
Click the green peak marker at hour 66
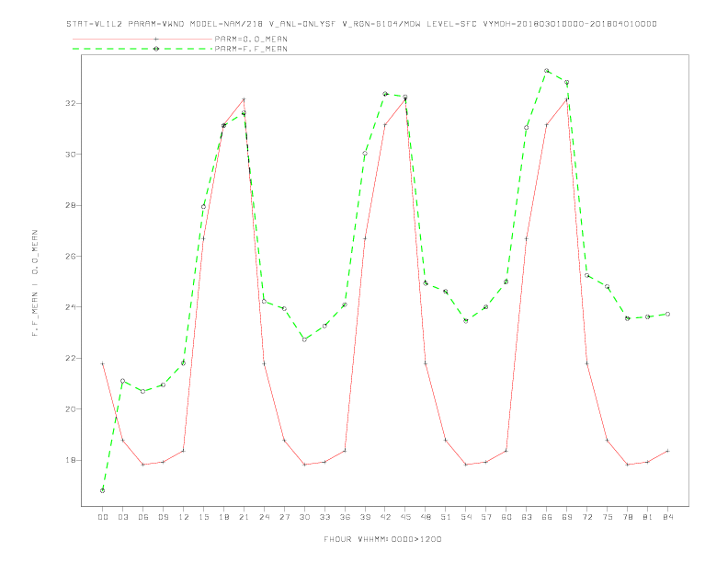[547, 71]
